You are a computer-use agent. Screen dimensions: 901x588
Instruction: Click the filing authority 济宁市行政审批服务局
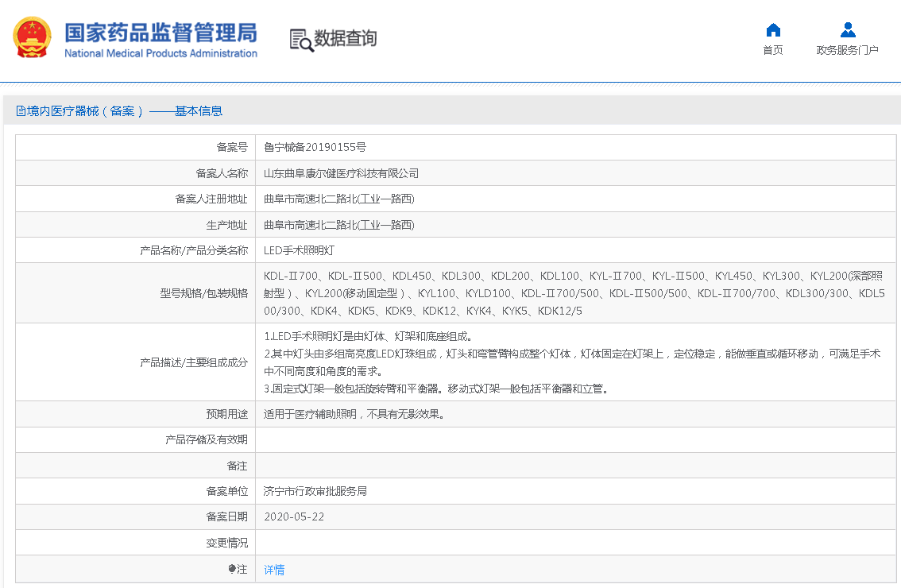click(x=315, y=491)
